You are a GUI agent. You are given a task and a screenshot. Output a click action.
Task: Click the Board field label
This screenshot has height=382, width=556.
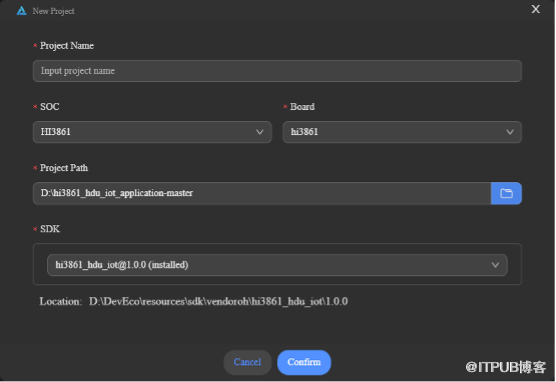pyautogui.click(x=302, y=107)
